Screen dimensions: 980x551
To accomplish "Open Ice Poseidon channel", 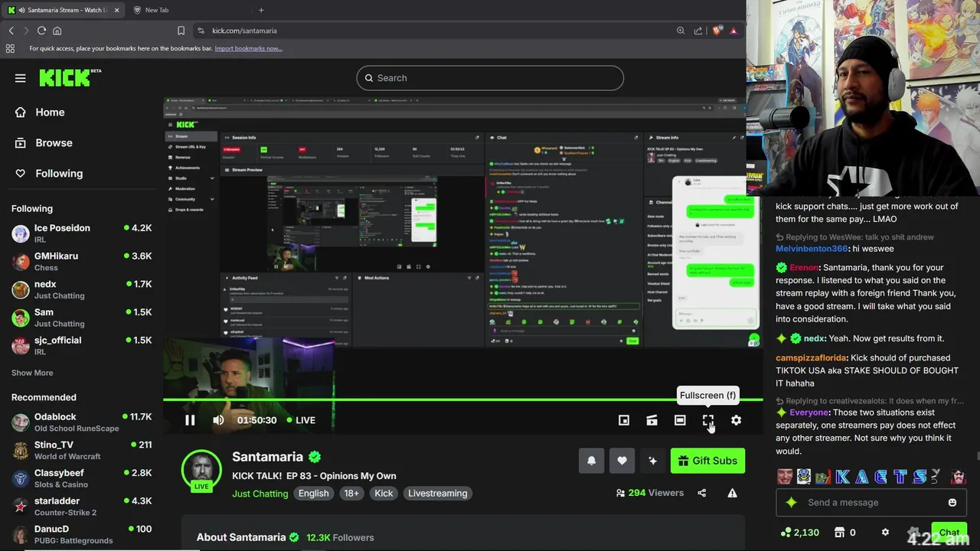I will [x=81, y=233].
